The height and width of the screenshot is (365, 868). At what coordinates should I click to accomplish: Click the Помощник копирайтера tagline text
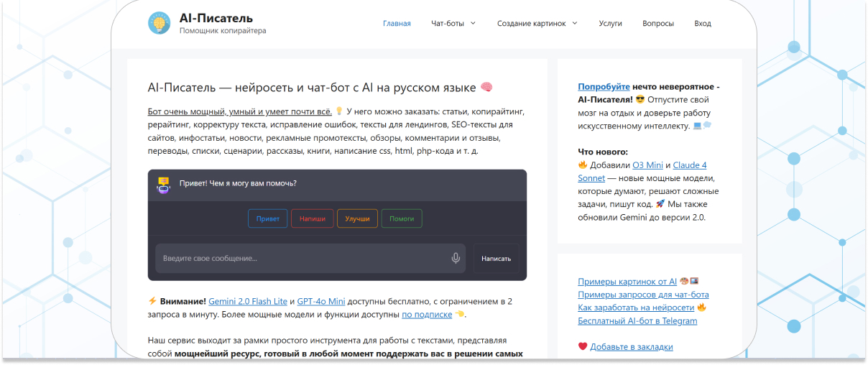coord(223,31)
